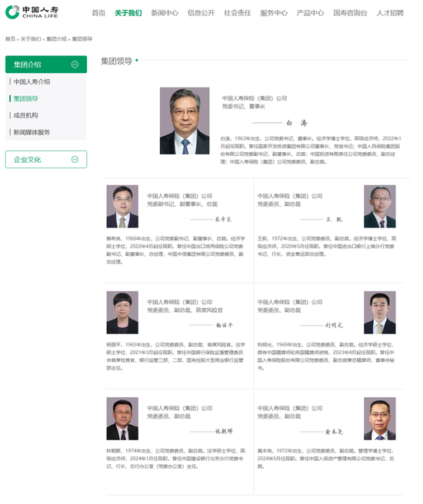Screen dimensions: 423x504
Task: Click the portrait photo of 王凯
Action: coord(380,207)
